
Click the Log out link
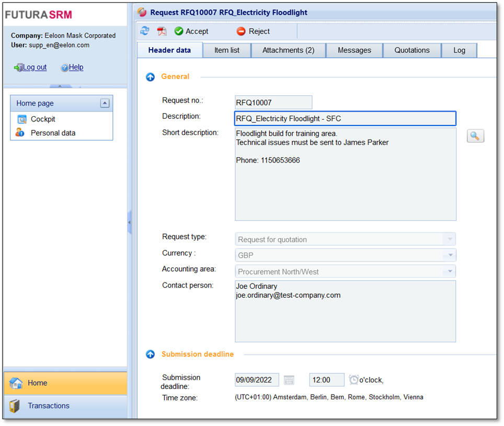click(34, 67)
